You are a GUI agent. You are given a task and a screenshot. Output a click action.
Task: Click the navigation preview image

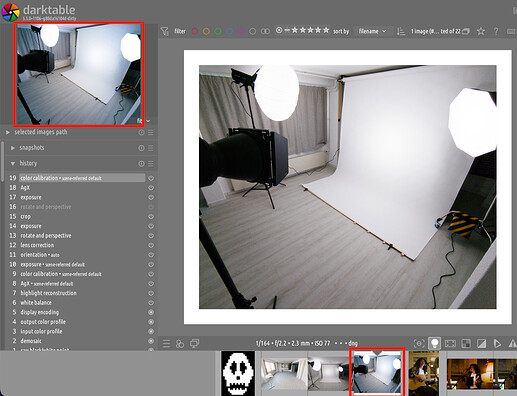tap(79, 74)
